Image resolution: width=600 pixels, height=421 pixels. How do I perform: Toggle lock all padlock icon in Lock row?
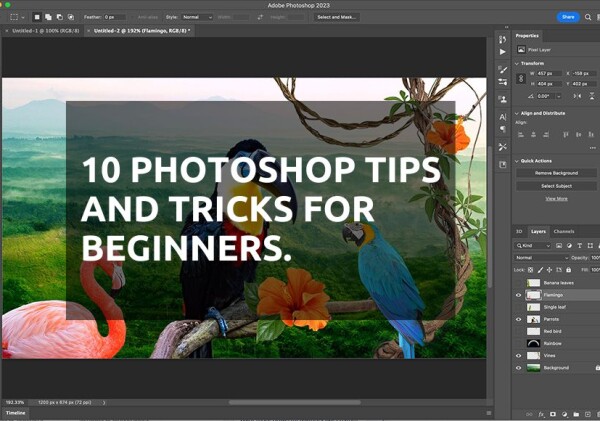tap(568, 270)
